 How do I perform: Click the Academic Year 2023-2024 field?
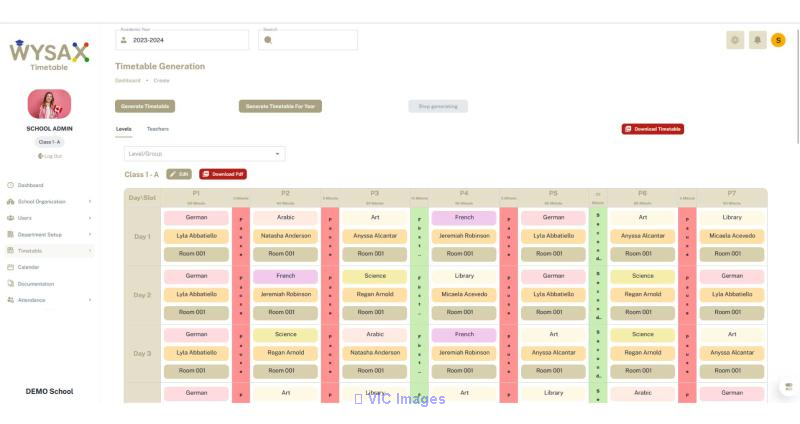[x=182, y=40]
